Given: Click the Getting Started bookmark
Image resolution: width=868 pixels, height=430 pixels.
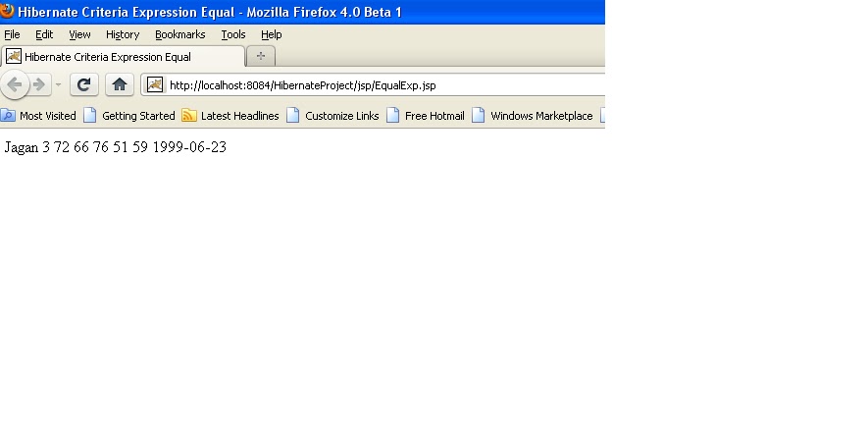Looking at the screenshot, I should tap(129, 115).
